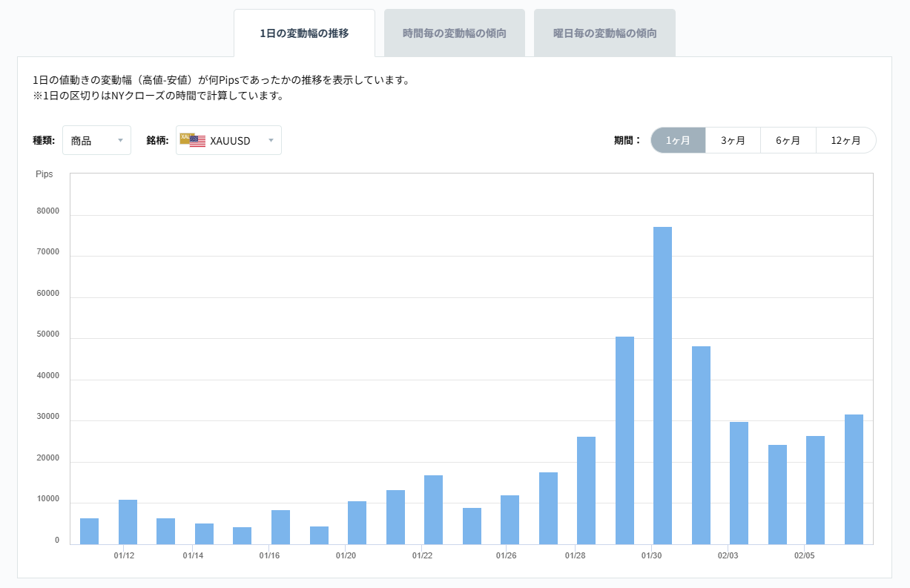Click the gold XAU badge icon in symbol selector
This screenshot has height=588, width=910.
point(185,136)
